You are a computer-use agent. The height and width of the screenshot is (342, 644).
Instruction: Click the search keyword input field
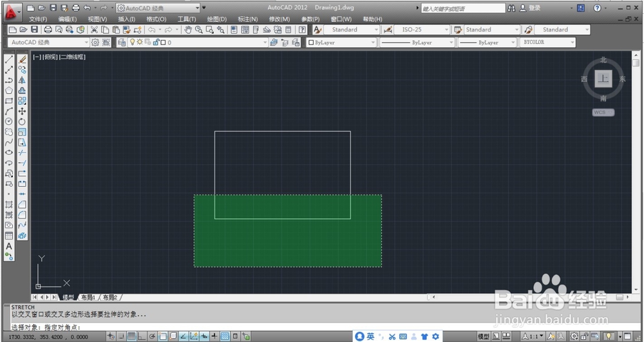tap(463, 8)
